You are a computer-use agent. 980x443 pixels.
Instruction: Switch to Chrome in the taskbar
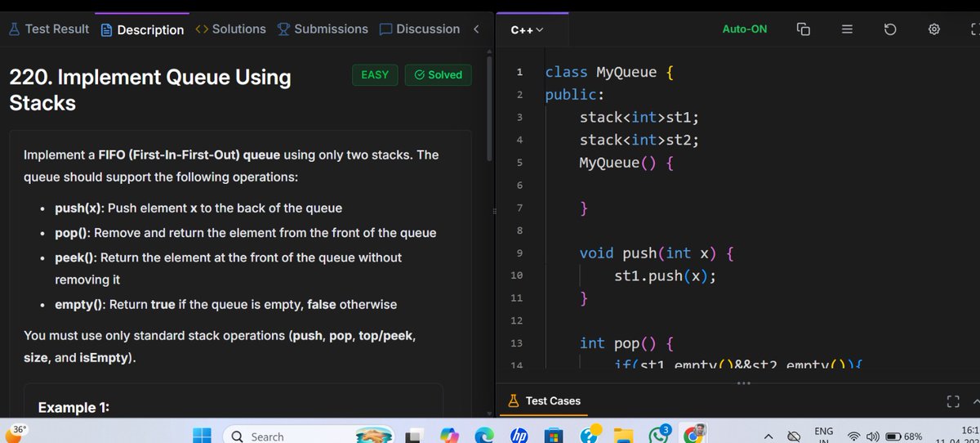click(695, 434)
